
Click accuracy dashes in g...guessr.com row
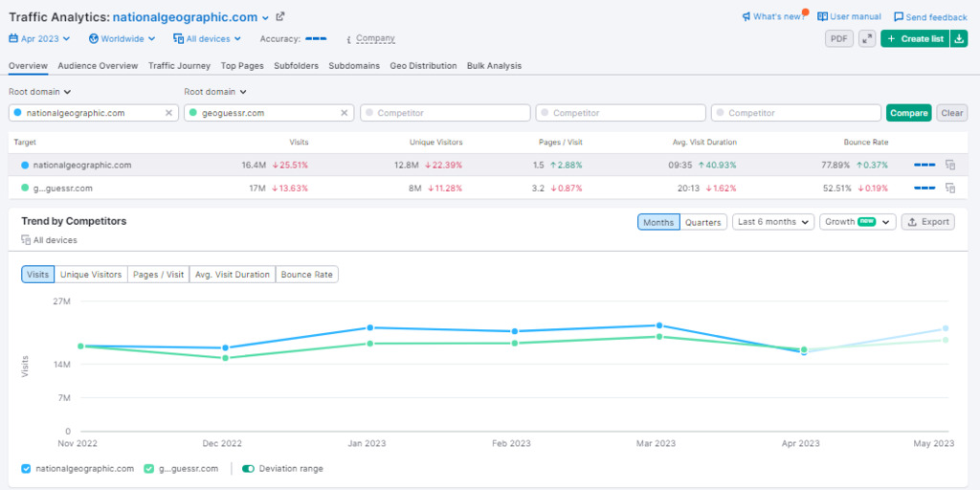(924, 188)
